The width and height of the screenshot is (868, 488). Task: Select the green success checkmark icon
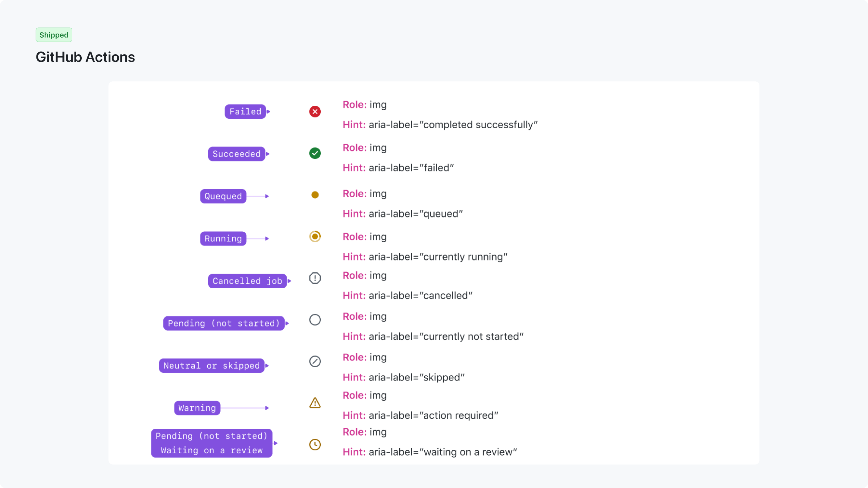coord(315,153)
